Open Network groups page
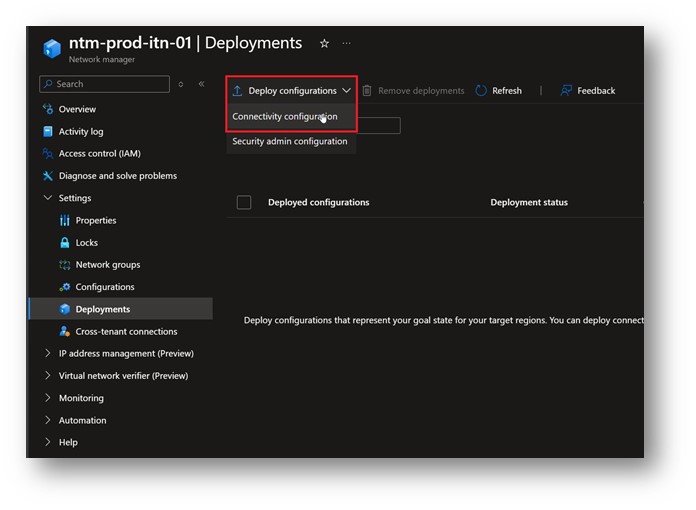 108,265
